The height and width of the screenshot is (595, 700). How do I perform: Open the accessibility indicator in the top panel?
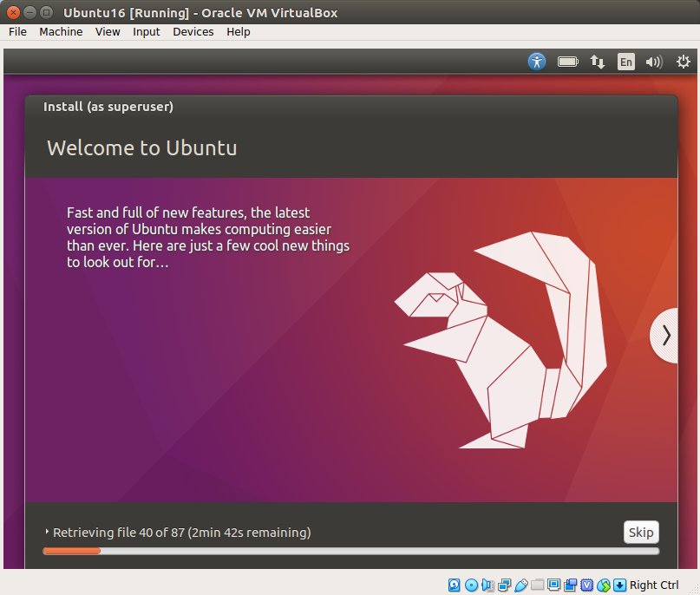(537, 62)
